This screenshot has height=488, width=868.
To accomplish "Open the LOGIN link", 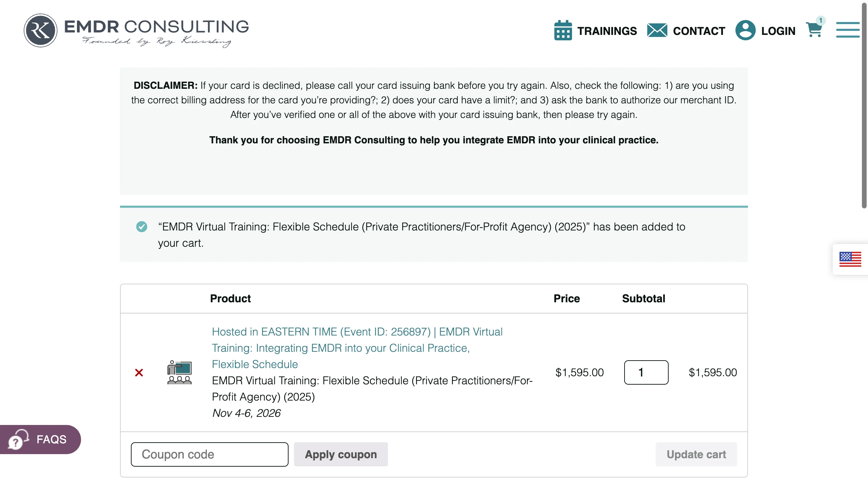I will tap(778, 31).
